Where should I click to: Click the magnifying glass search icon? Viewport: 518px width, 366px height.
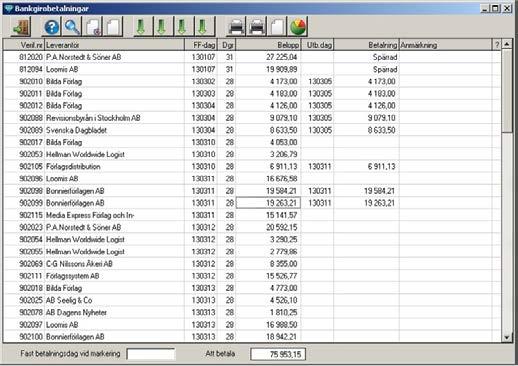click(x=72, y=26)
